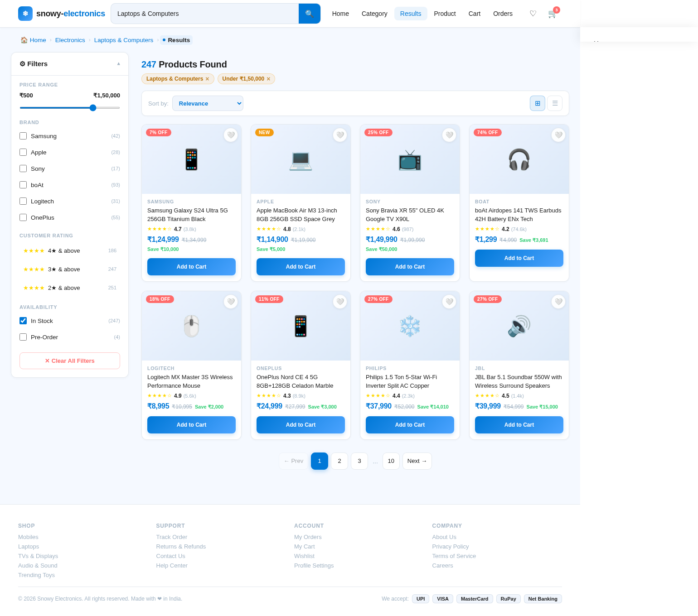Open Electronics breadcrumb link
The image size is (698, 616).
tap(70, 40)
